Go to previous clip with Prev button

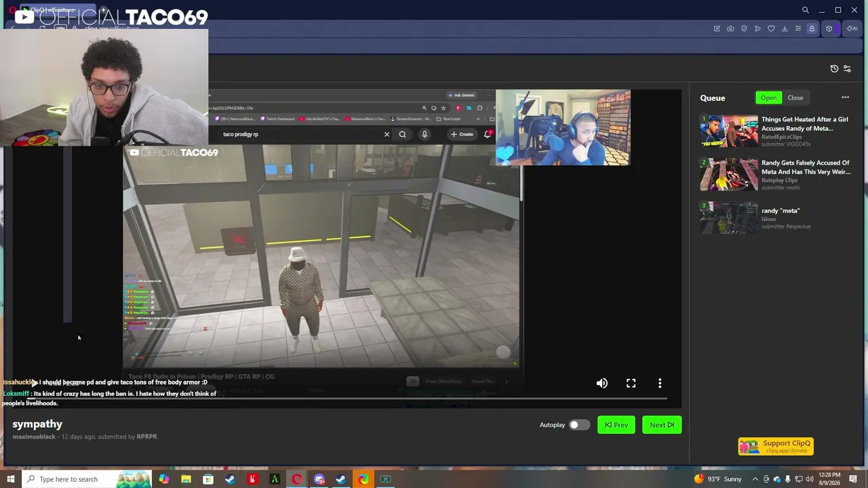(616, 425)
